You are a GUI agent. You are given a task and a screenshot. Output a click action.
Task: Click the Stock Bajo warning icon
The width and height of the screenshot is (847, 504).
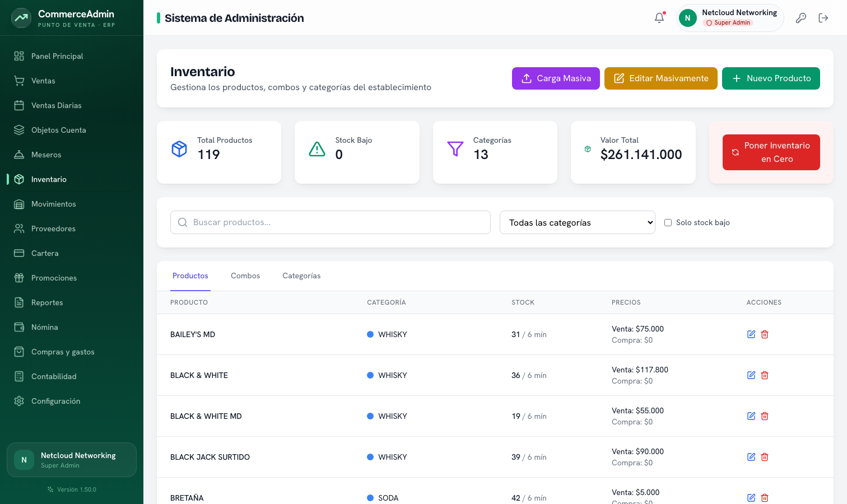tap(317, 149)
